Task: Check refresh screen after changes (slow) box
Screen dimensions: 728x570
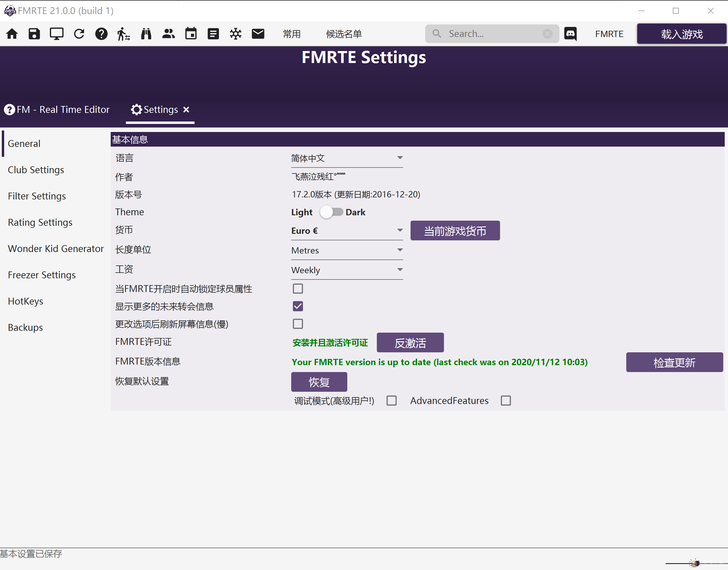Action: 298,324
